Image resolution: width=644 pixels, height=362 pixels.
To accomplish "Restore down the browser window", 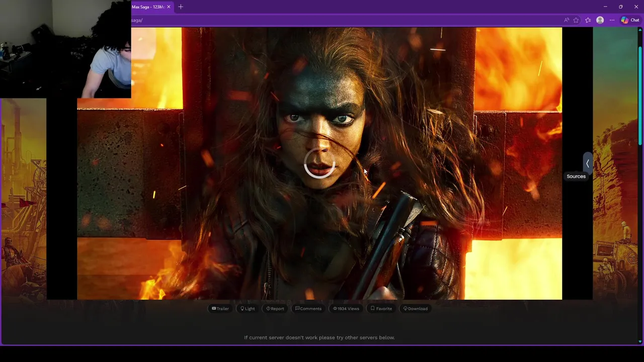I will (x=620, y=7).
